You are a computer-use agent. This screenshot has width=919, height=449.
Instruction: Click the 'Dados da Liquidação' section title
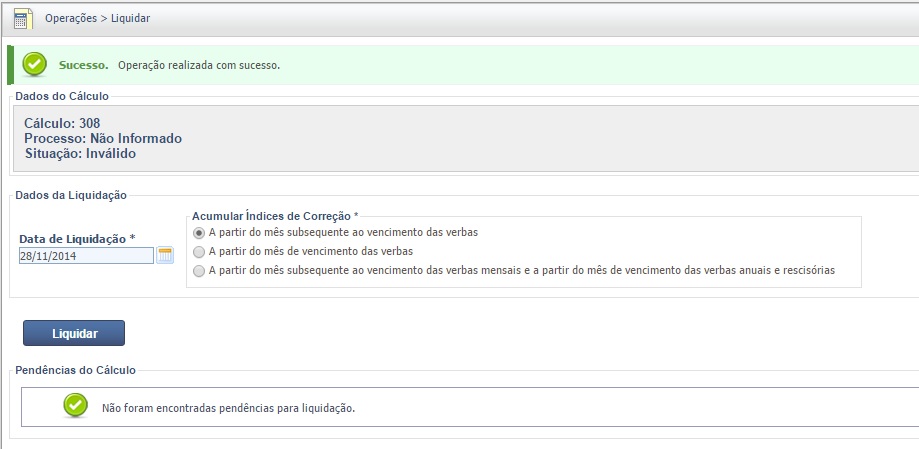(71, 195)
